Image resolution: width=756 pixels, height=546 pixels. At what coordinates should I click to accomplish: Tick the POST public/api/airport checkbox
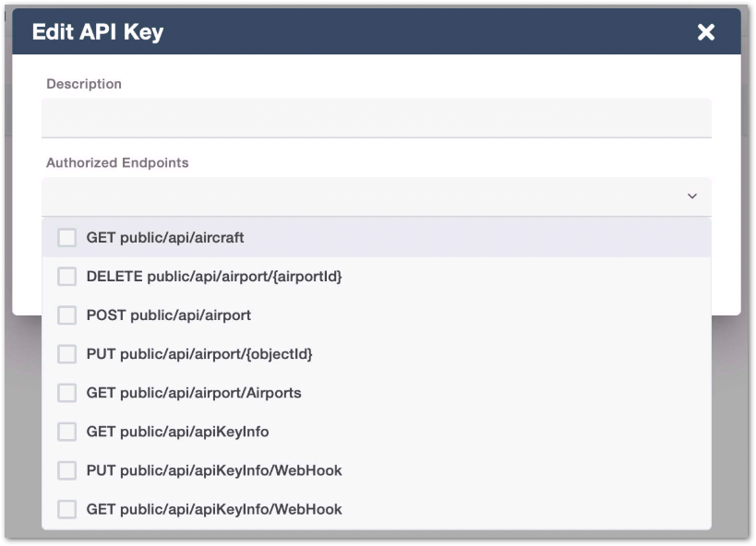pyautogui.click(x=67, y=315)
